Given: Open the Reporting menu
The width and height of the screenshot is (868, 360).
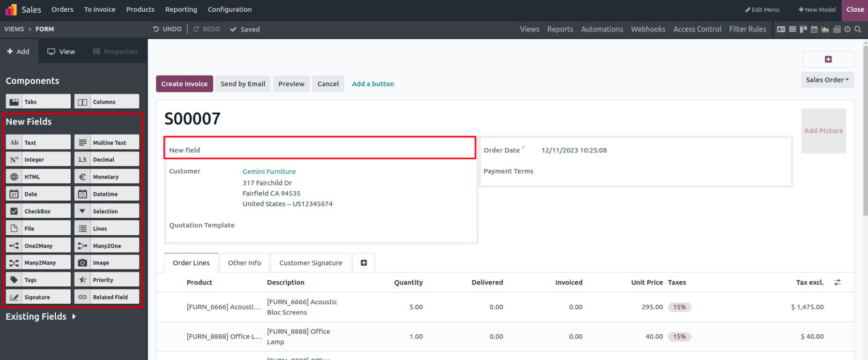Looking at the screenshot, I should [x=181, y=9].
